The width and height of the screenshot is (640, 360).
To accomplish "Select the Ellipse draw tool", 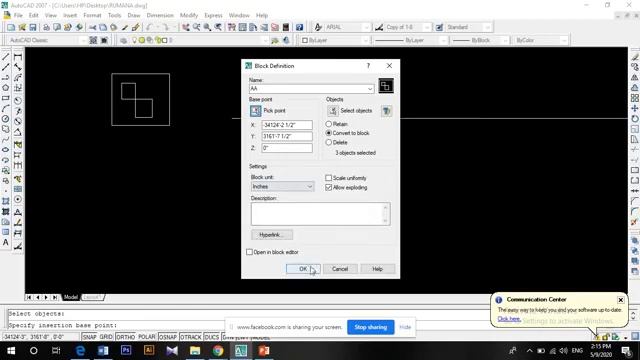I will (6, 150).
